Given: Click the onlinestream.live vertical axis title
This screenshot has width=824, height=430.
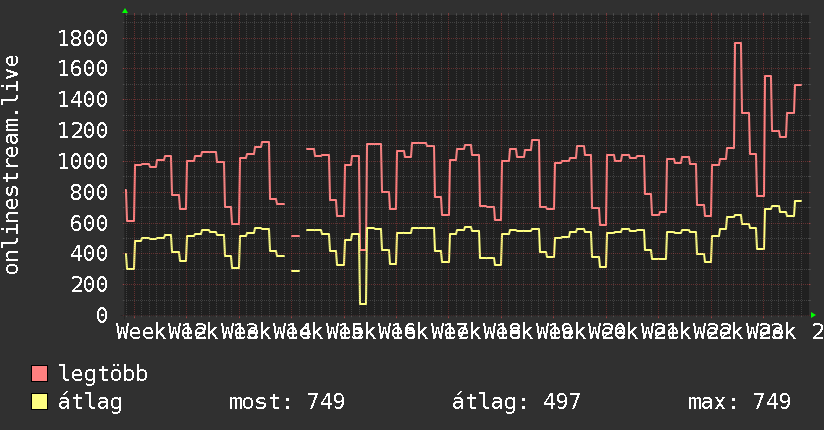Looking at the screenshot, I should (11, 165).
